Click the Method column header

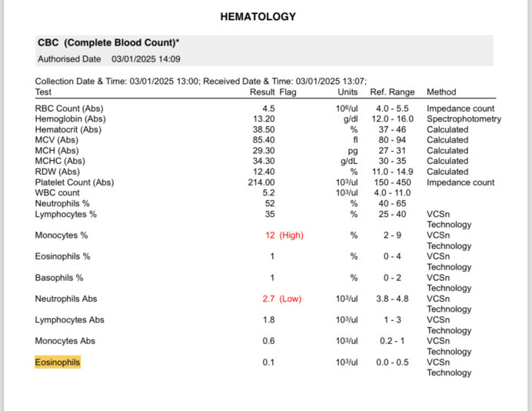click(x=441, y=92)
